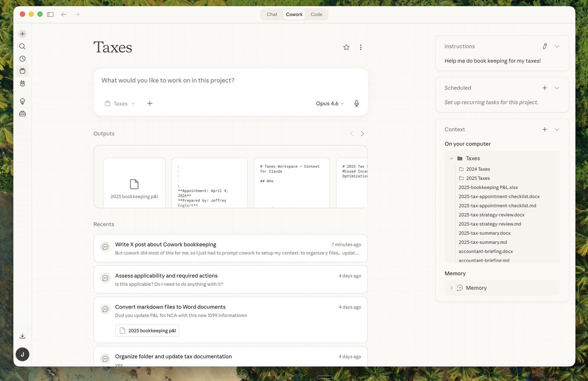Switch to the Code tab
This screenshot has width=588, height=381.
point(317,14)
